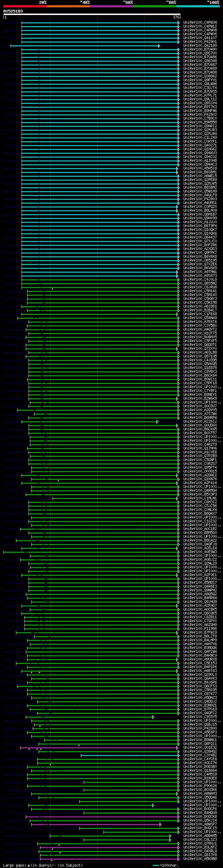This screenshot has width=223, height=868.
Task: View entry UniRef100_C3UJT4
Action: coord(200,88)
